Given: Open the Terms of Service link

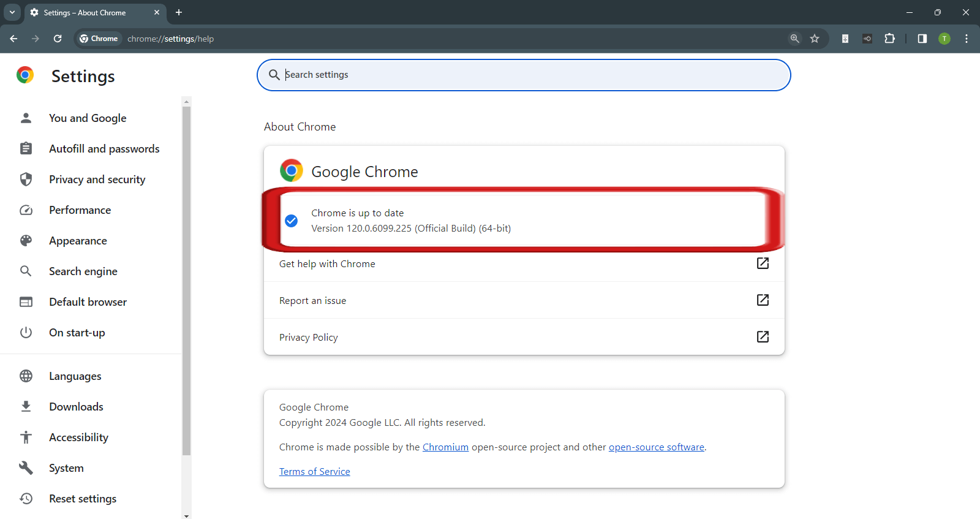Looking at the screenshot, I should coord(315,472).
